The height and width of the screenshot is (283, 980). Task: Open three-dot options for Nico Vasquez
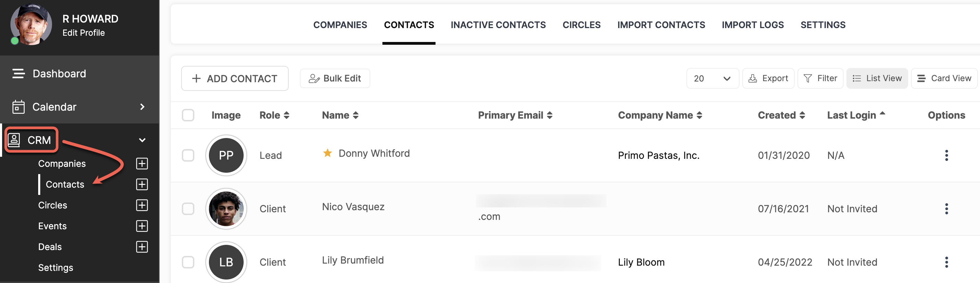946,208
